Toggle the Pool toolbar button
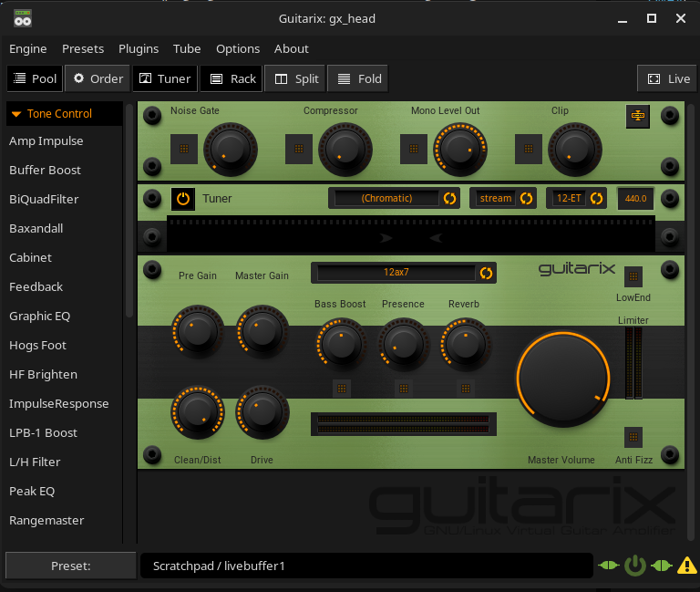The width and height of the screenshot is (700, 592). (x=35, y=78)
